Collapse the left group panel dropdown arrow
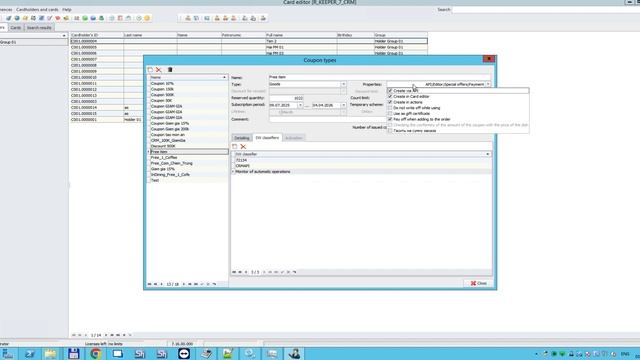 click(64, 36)
